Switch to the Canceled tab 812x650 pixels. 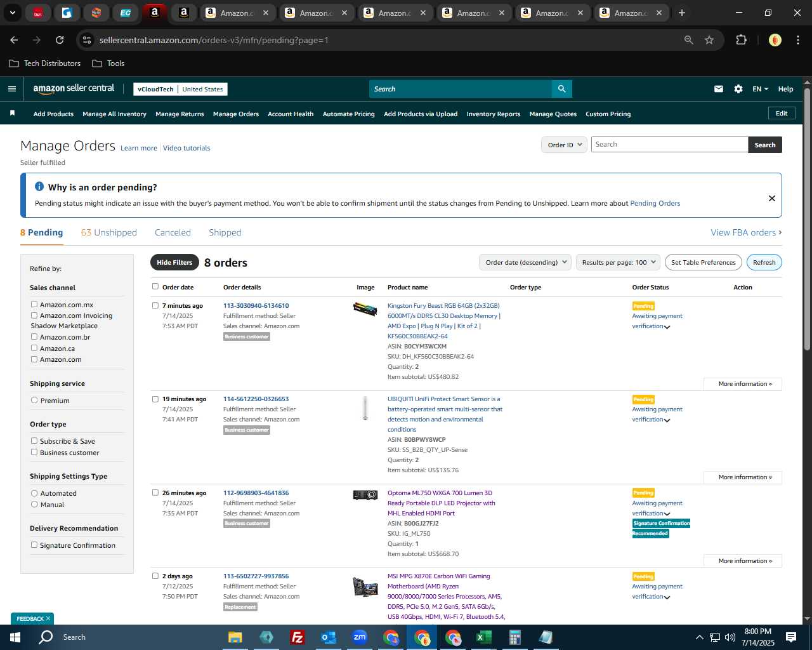tap(173, 232)
